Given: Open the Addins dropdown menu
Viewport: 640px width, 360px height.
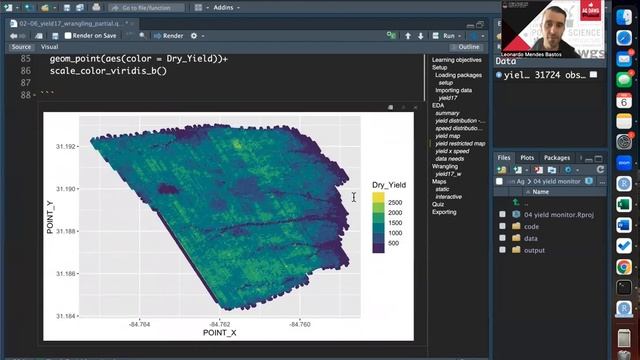Looking at the screenshot, I should 227,7.
